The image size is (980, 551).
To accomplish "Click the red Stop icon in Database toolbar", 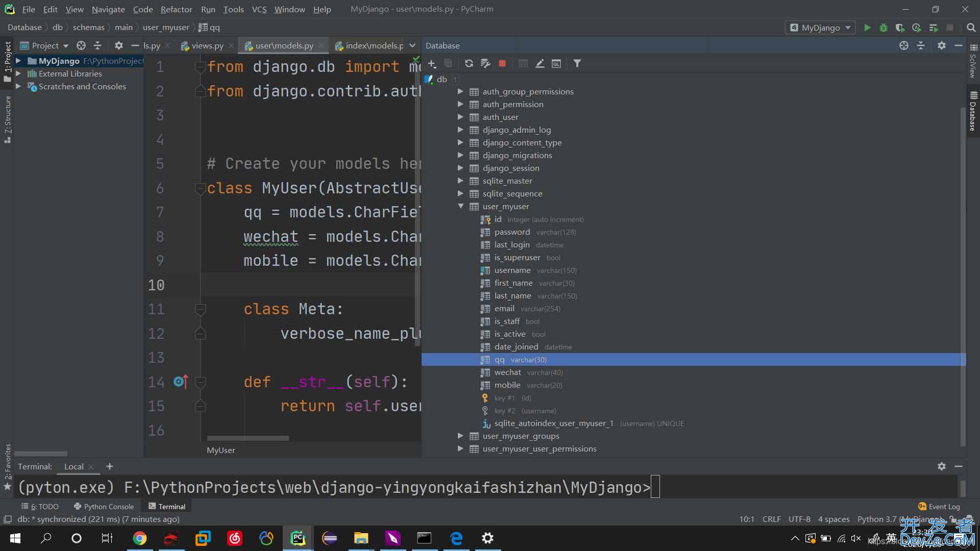I will pos(502,63).
